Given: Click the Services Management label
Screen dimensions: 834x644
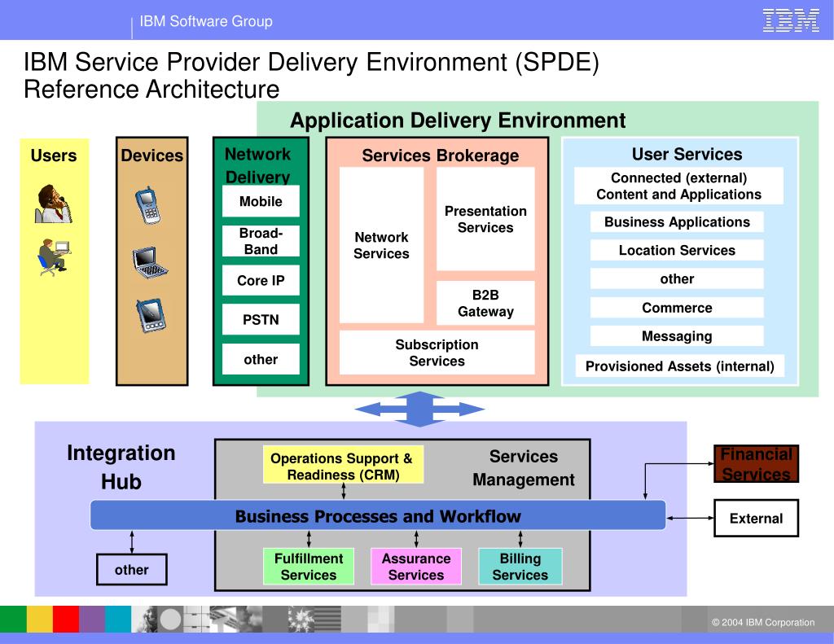Looking at the screenshot, I should coord(524,467).
